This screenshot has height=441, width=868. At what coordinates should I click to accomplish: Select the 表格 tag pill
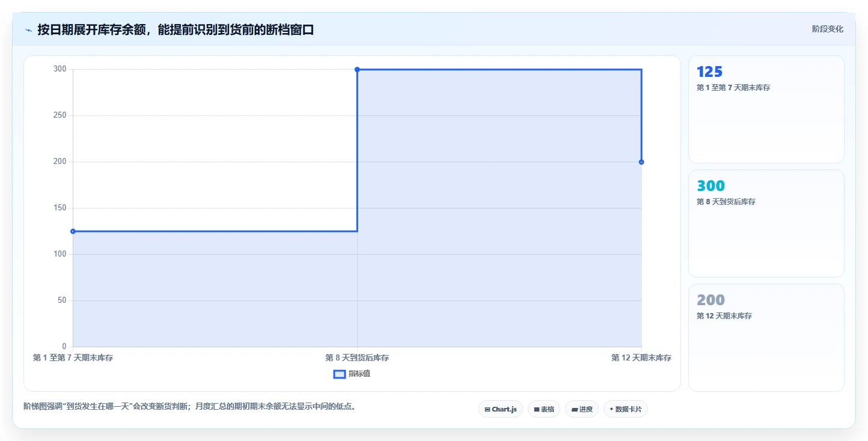(x=544, y=409)
